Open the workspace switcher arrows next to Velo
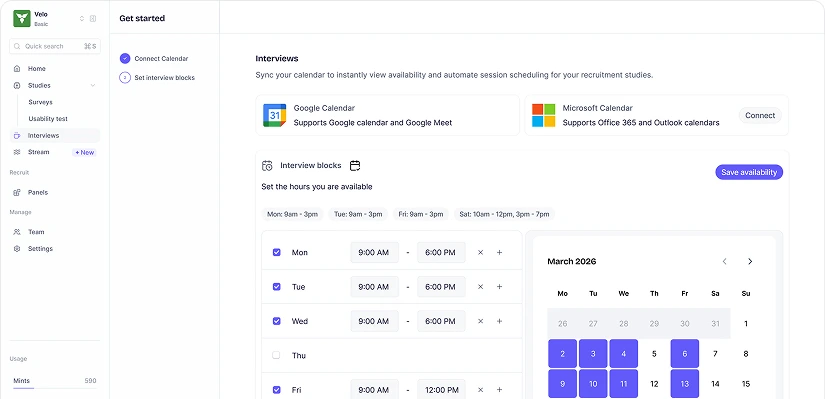The height and width of the screenshot is (399, 825). (82, 18)
